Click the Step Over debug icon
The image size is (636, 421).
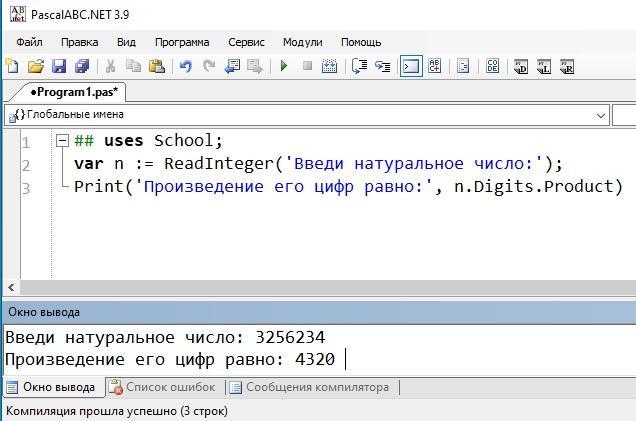pyautogui.click(x=359, y=66)
